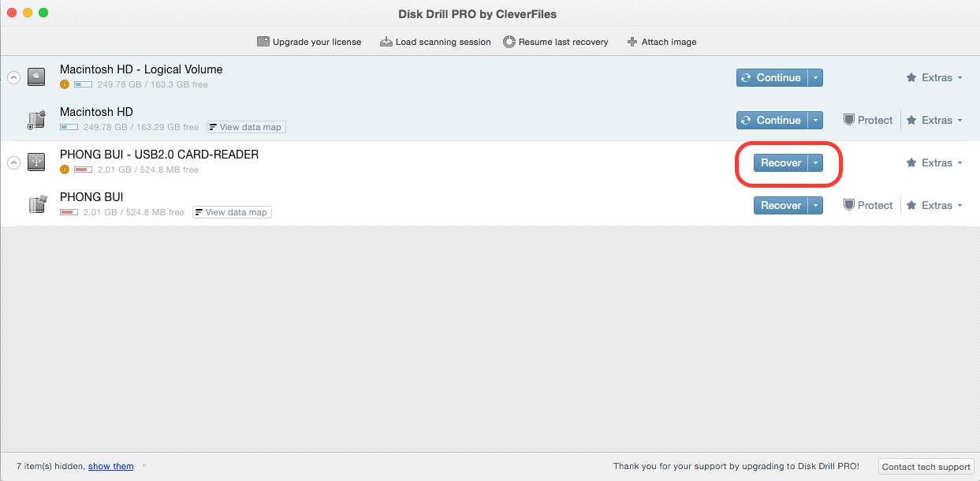Select the PHONG BUI - USB2.0 CARD-READER title

tap(159, 155)
